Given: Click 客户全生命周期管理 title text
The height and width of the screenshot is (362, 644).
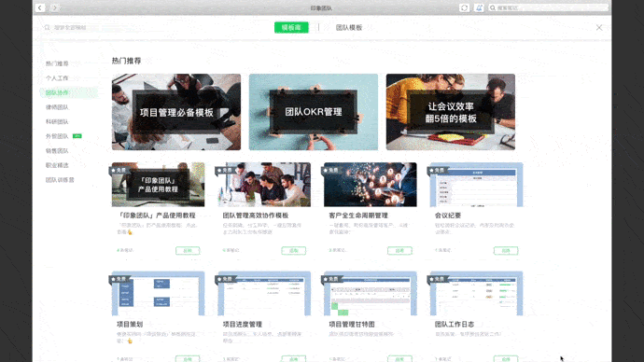Looking at the screenshot, I should [x=358, y=216].
